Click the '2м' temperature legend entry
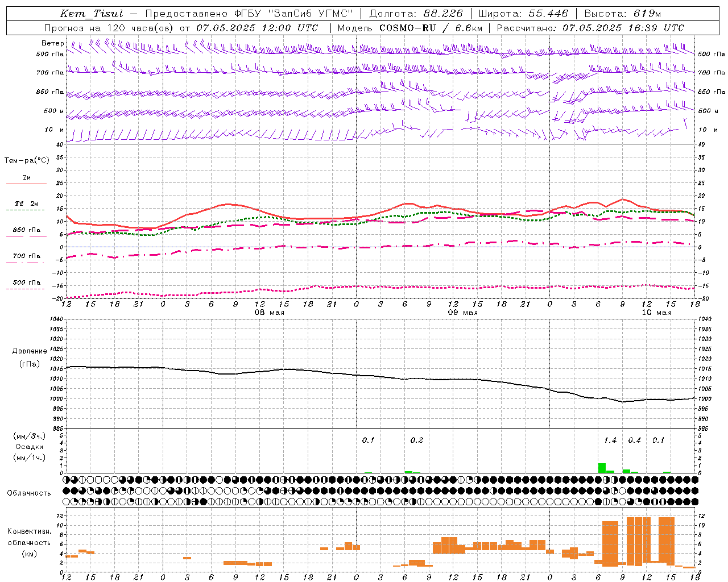Screen dimensions: 728x582 pos(27,177)
